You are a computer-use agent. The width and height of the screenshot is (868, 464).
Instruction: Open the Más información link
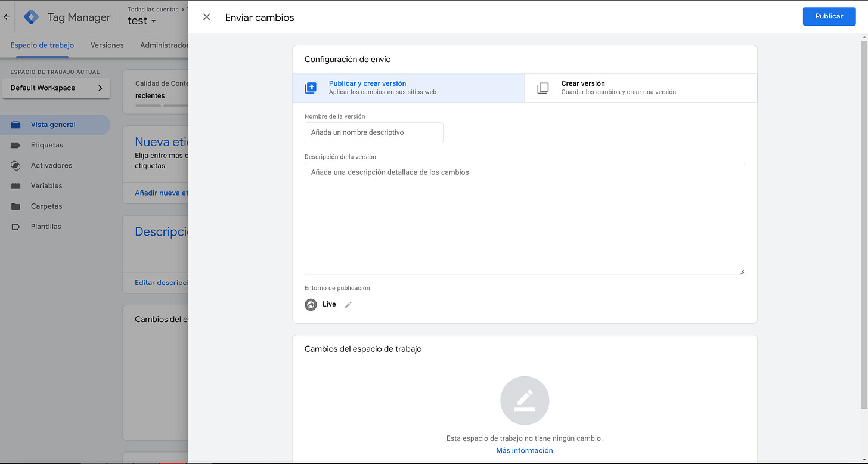pyautogui.click(x=525, y=450)
